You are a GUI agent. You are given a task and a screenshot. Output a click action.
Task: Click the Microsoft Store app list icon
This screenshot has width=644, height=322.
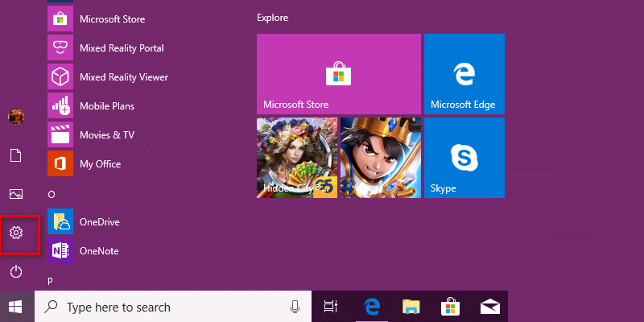point(60,19)
